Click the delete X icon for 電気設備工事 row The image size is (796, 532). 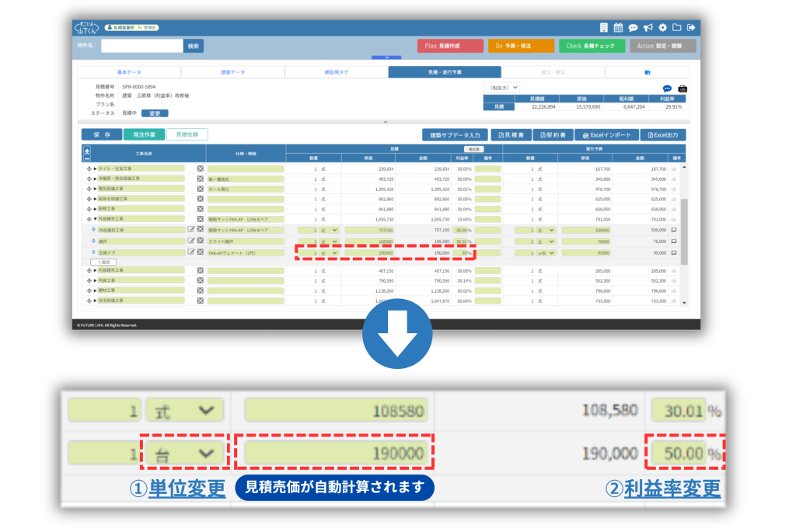click(x=200, y=189)
